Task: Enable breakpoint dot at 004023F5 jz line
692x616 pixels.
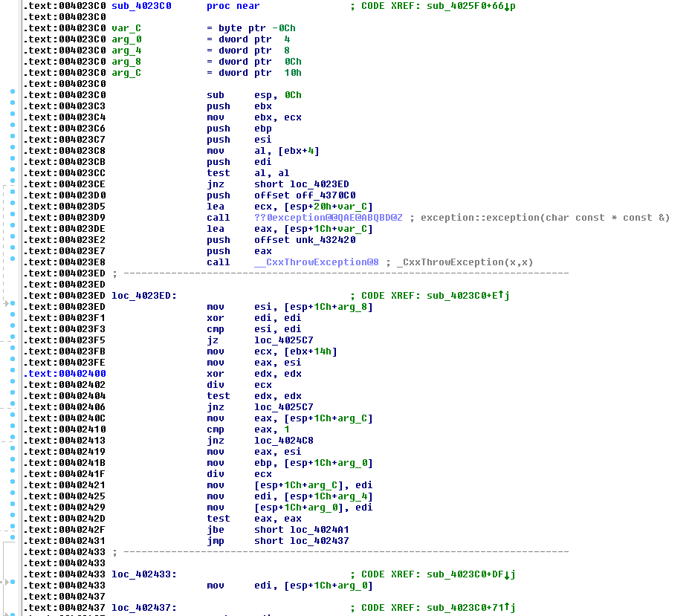Action: (13, 340)
